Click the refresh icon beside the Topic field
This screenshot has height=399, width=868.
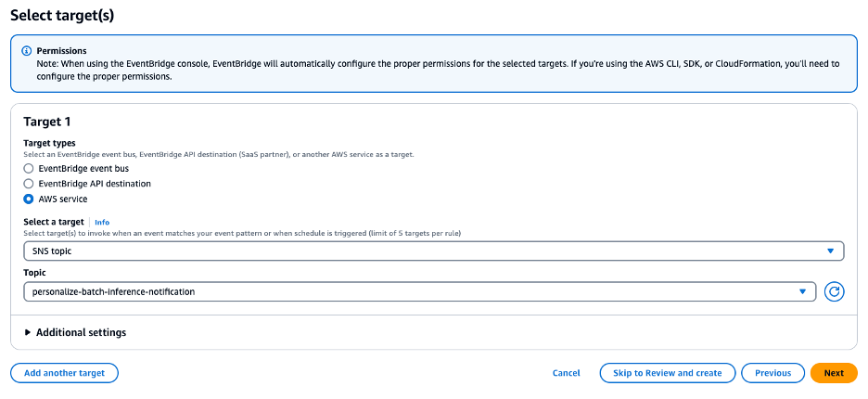pyautogui.click(x=834, y=291)
